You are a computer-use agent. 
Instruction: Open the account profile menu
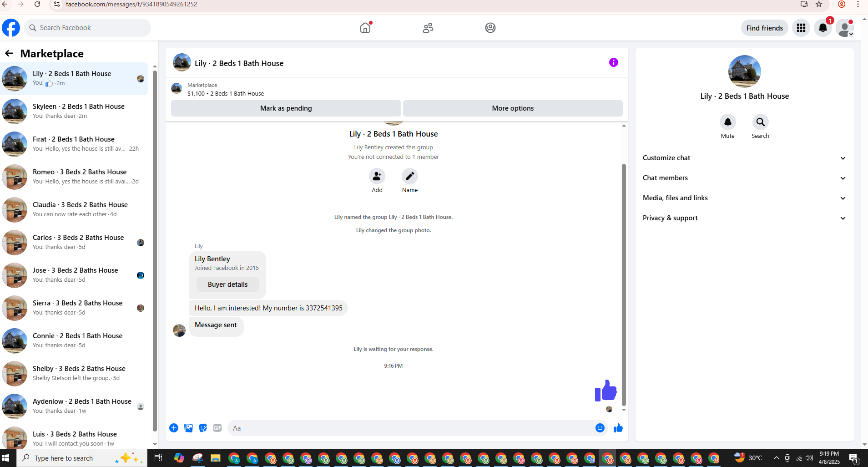[x=845, y=28]
